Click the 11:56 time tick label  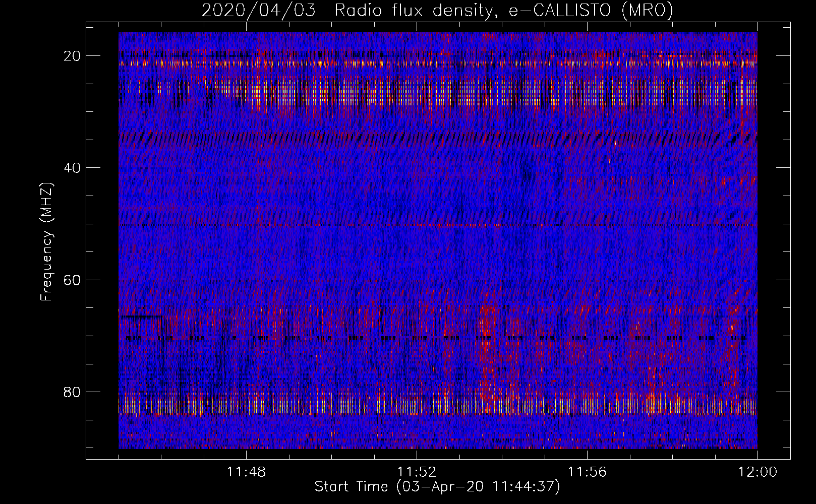(587, 472)
